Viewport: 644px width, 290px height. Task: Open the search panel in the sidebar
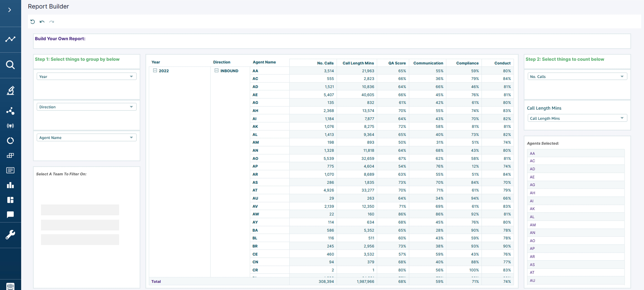click(10, 65)
